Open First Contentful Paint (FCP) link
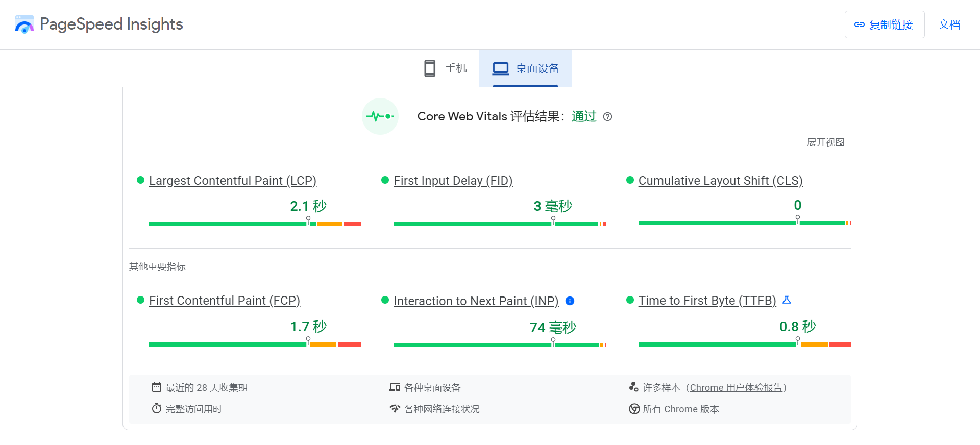This screenshot has height=445, width=980. click(x=225, y=301)
